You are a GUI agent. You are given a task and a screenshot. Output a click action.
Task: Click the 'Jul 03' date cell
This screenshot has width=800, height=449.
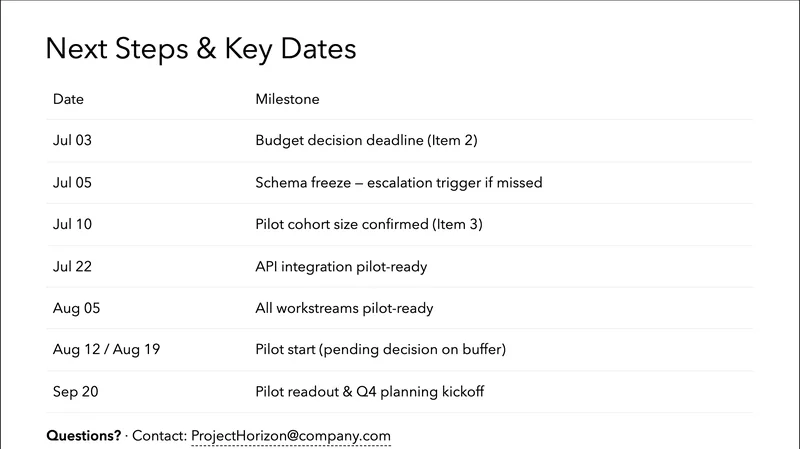[72, 141]
